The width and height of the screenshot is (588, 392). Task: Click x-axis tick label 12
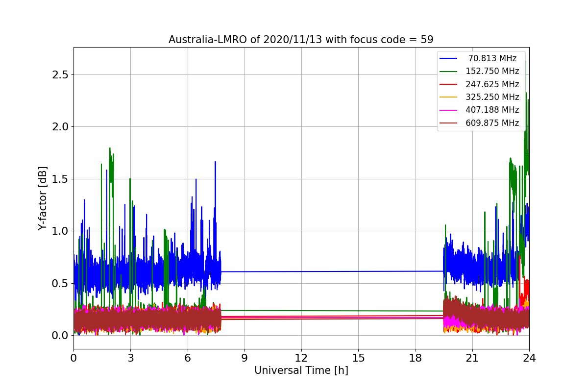click(301, 358)
